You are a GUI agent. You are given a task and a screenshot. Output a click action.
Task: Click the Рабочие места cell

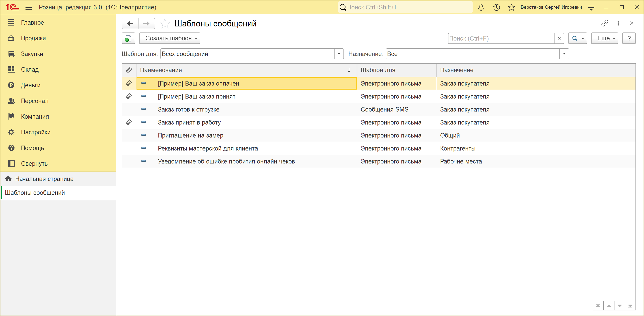pos(536,161)
